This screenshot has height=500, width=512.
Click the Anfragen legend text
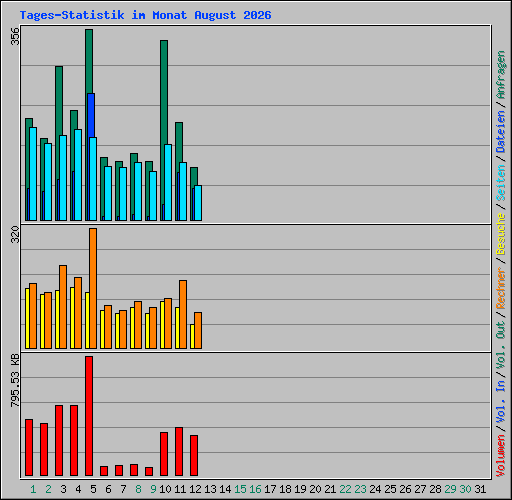[x=501, y=75]
